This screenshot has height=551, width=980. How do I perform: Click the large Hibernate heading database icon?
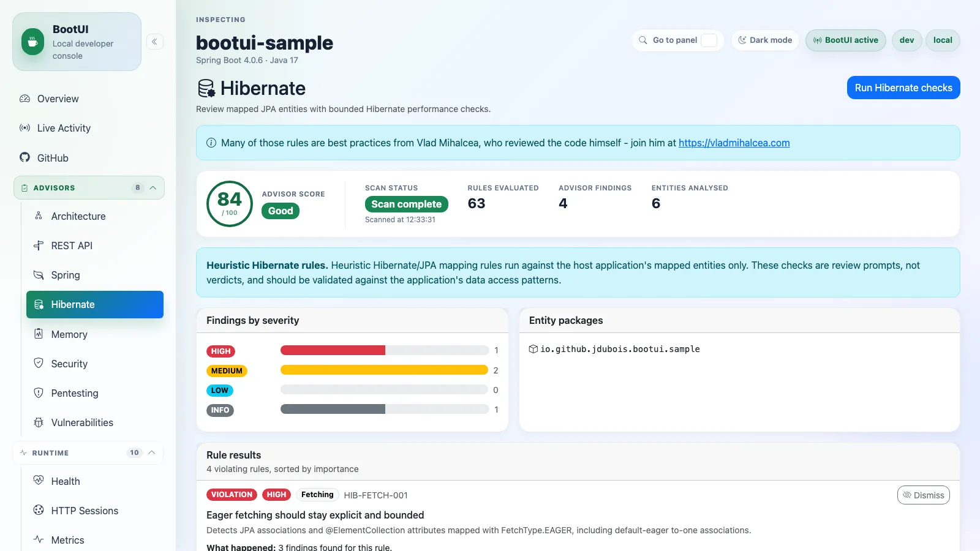[x=206, y=88]
